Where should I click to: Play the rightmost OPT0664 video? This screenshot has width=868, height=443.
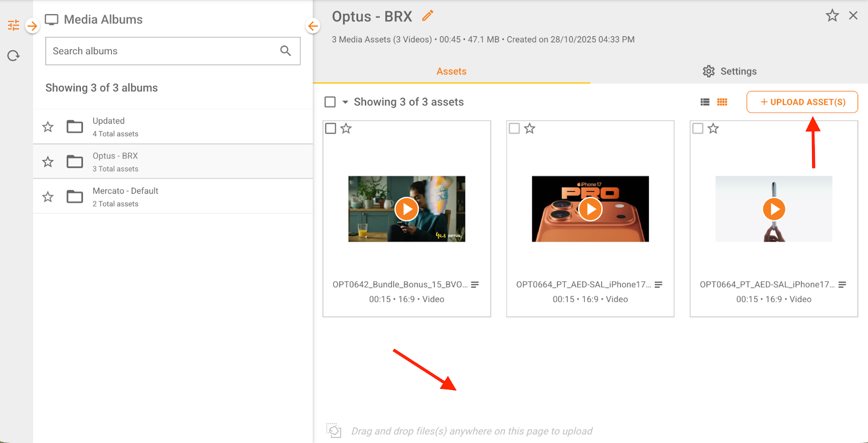tap(774, 209)
